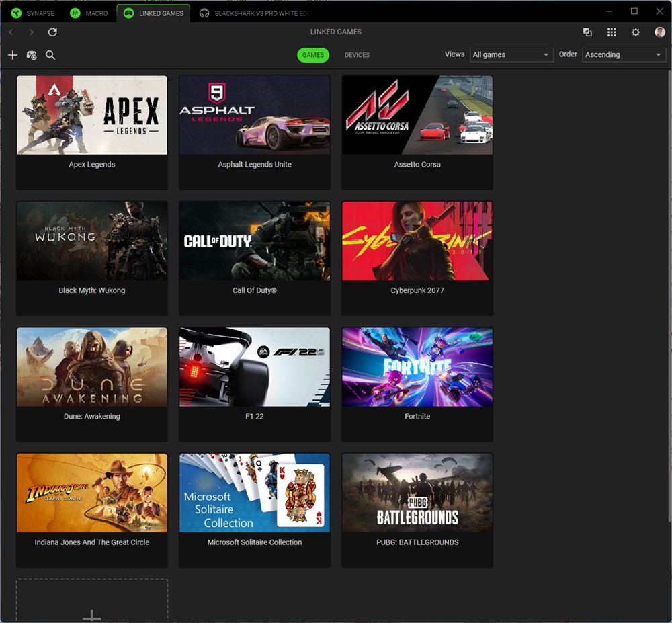Screen dimensions: 672x623
Task: Click the back navigation arrow
Action: tap(11, 32)
